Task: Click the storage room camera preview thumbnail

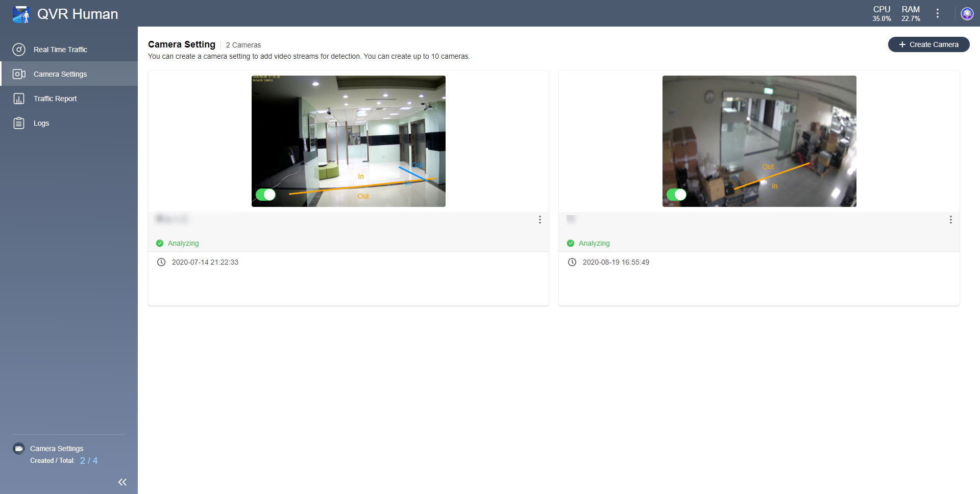Action: 759,133
